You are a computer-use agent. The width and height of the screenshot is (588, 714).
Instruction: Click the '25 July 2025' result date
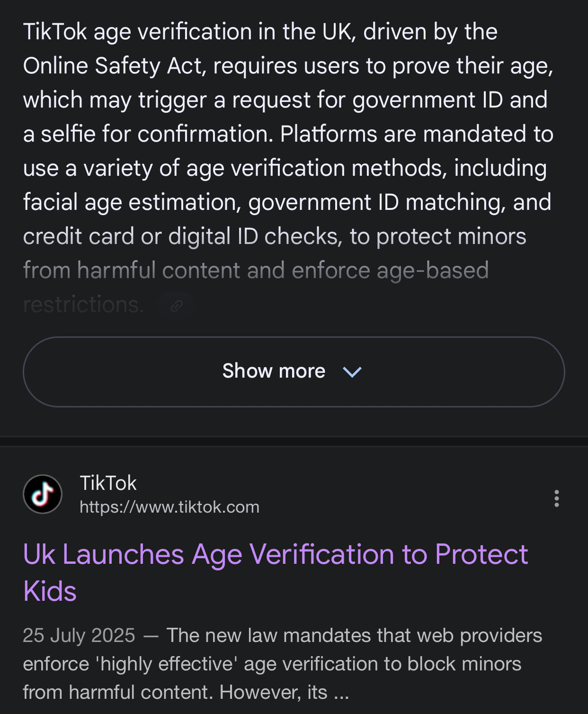pos(79,635)
